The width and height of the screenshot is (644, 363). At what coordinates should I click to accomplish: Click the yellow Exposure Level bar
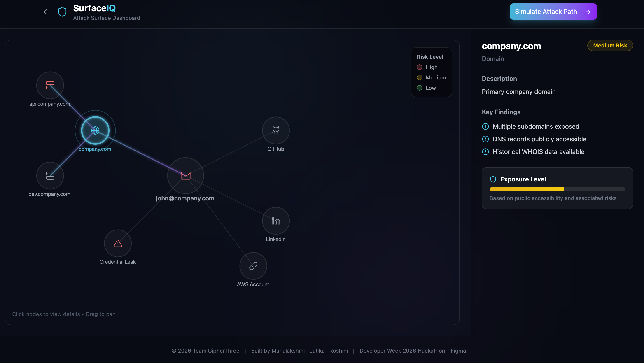click(x=527, y=189)
